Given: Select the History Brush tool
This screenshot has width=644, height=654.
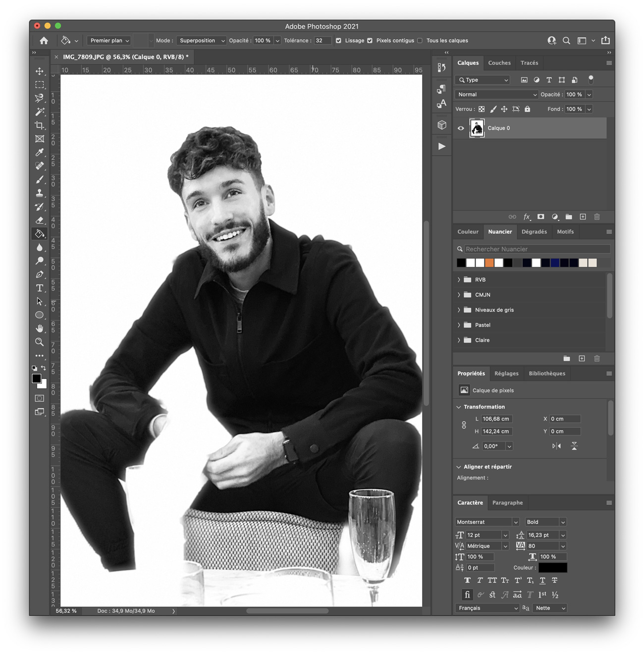Looking at the screenshot, I should click(x=40, y=207).
